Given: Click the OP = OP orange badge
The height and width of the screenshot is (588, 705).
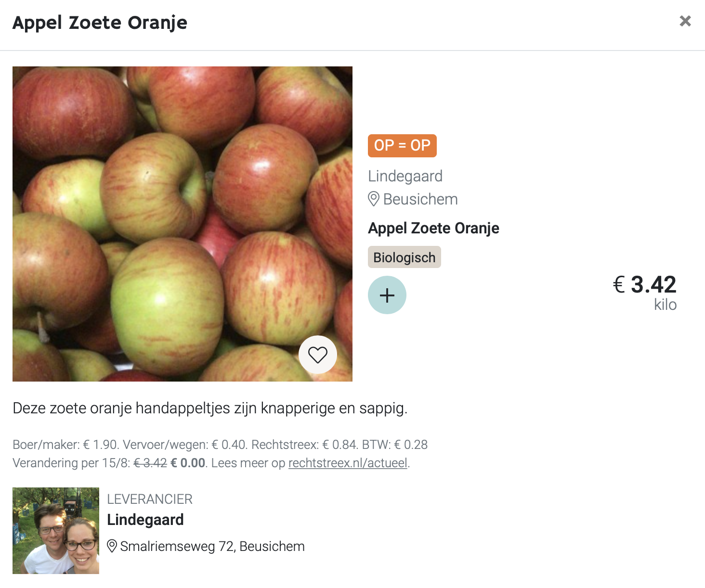Looking at the screenshot, I should 402,145.
